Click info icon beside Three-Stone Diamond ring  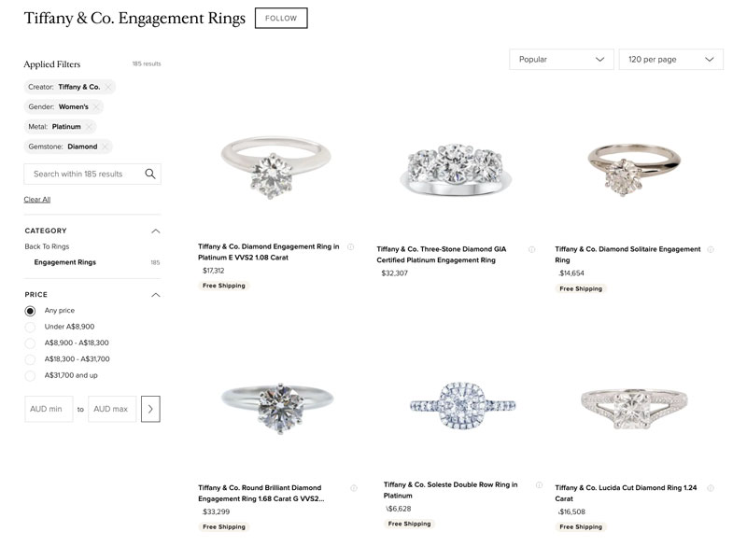(x=531, y=249)
